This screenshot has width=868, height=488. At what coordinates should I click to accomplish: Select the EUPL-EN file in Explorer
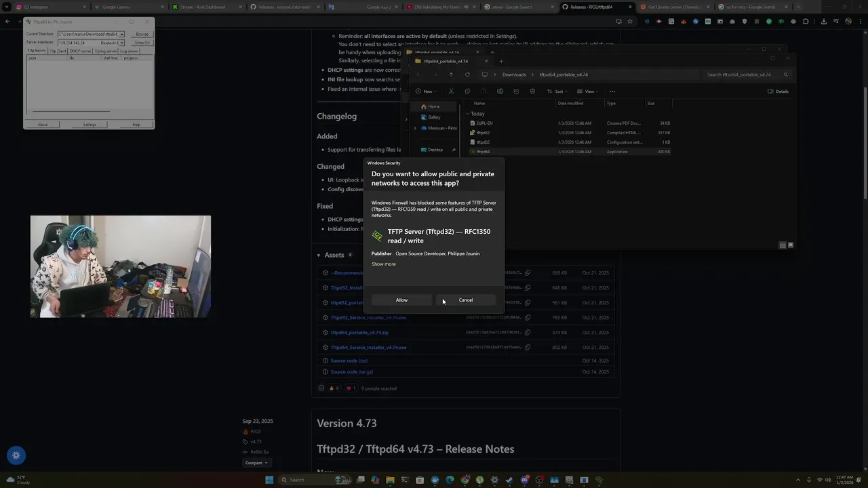click(570, 123)
